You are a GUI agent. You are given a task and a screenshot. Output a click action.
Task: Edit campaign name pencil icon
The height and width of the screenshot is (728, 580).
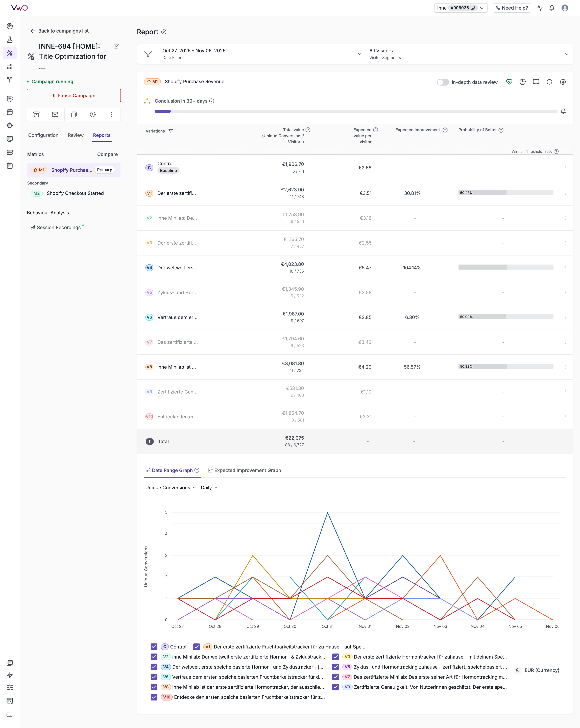pyautogui.click(x=116, y=46)
